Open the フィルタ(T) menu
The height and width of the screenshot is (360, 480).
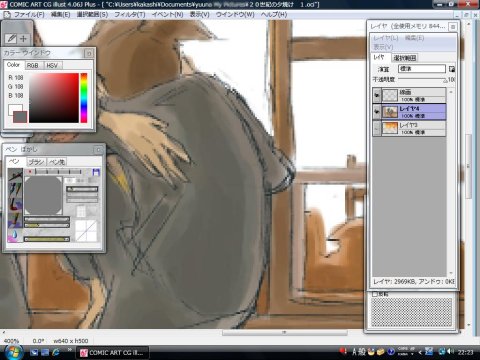click(x=130, y=15)
